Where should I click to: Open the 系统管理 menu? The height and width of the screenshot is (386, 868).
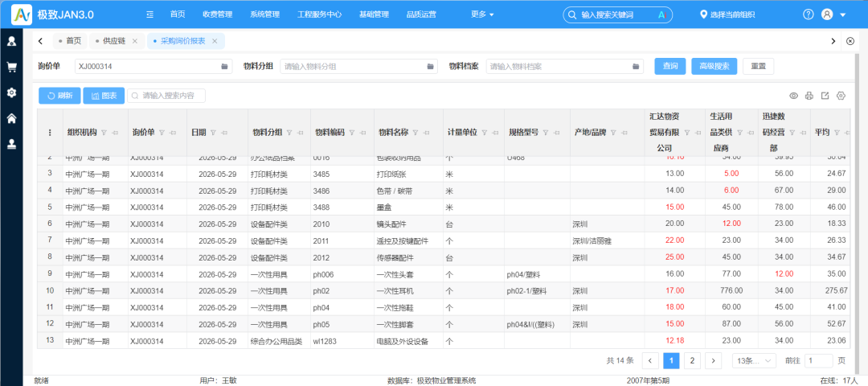point(264,14)
